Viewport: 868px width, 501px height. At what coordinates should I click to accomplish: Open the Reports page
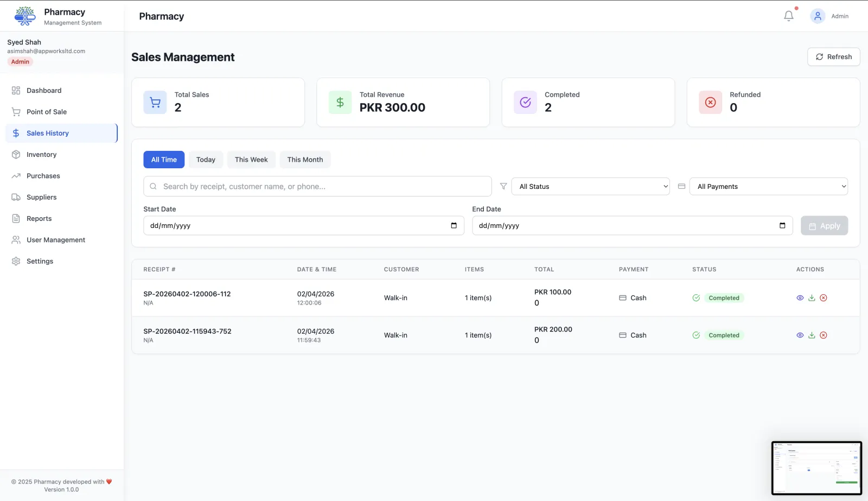pos(61,219)
